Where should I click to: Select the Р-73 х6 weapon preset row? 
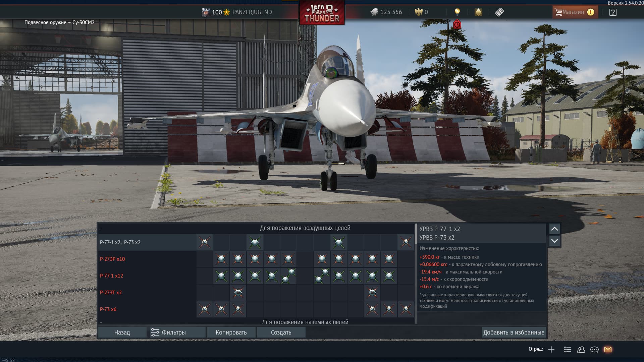(108, 309)
